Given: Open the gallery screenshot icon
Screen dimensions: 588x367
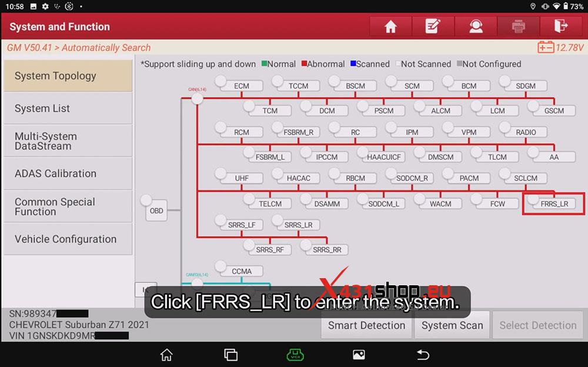Looking at the screenshot, I should [x=359, y=355].
